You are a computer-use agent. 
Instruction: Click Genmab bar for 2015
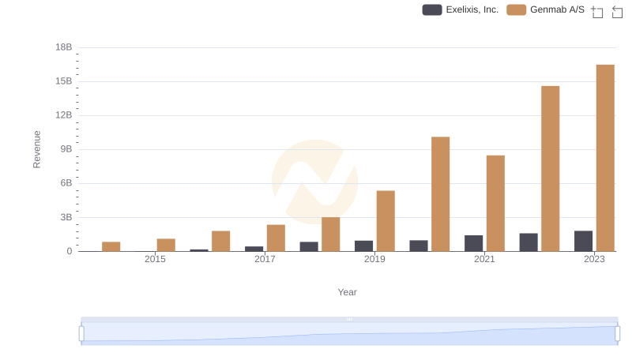[166, 245]
